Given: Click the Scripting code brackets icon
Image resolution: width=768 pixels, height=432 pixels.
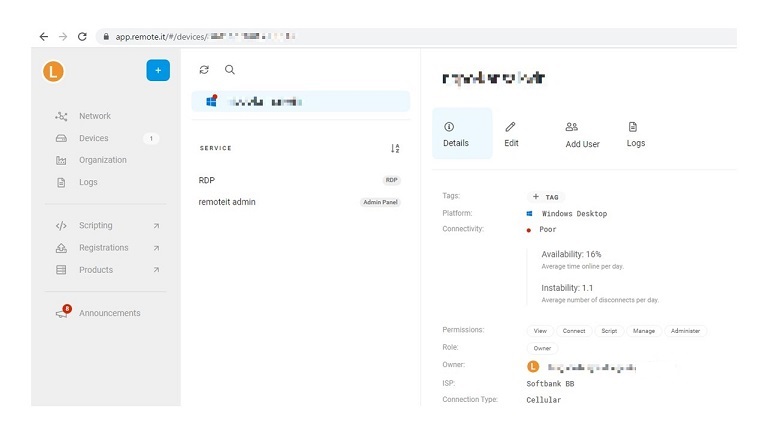Looking at the screenshot, I should (x=61, y=226).
